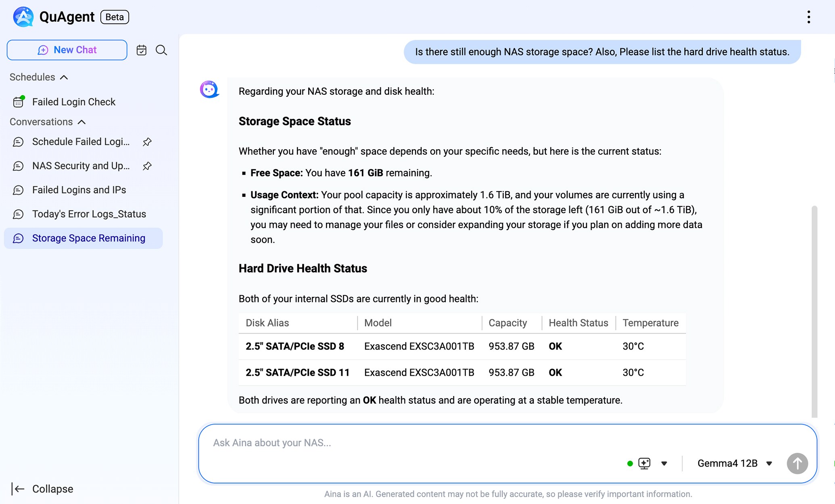Image resolution: width=835 pixels, height=504 pixels.
Task: Click the send message arrow button
Action: pos(797,464)
